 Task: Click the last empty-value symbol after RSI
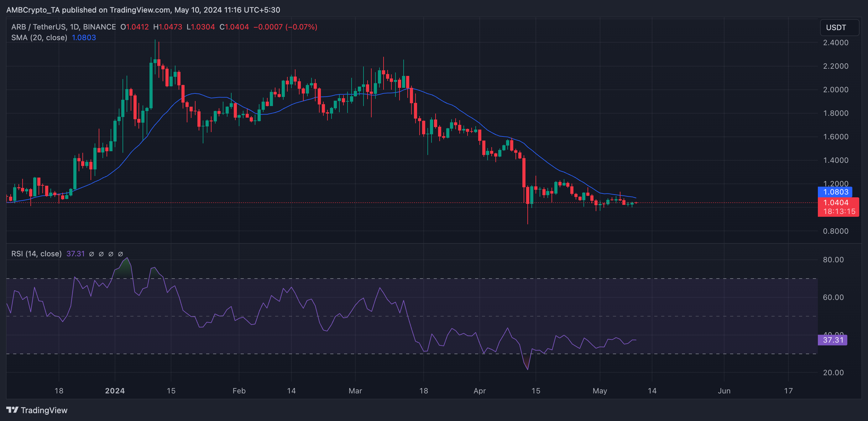(x=120, y=254)
